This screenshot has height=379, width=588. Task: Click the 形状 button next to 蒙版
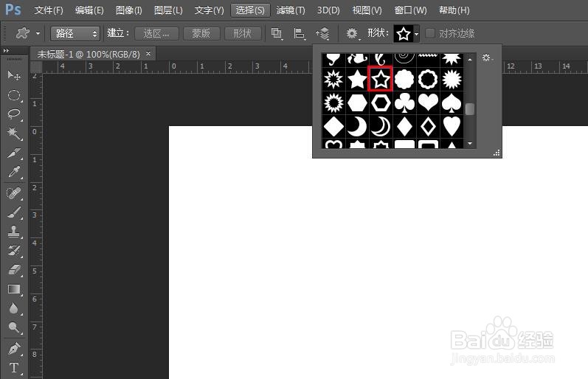pyautogui.click(x=242, y=33)
